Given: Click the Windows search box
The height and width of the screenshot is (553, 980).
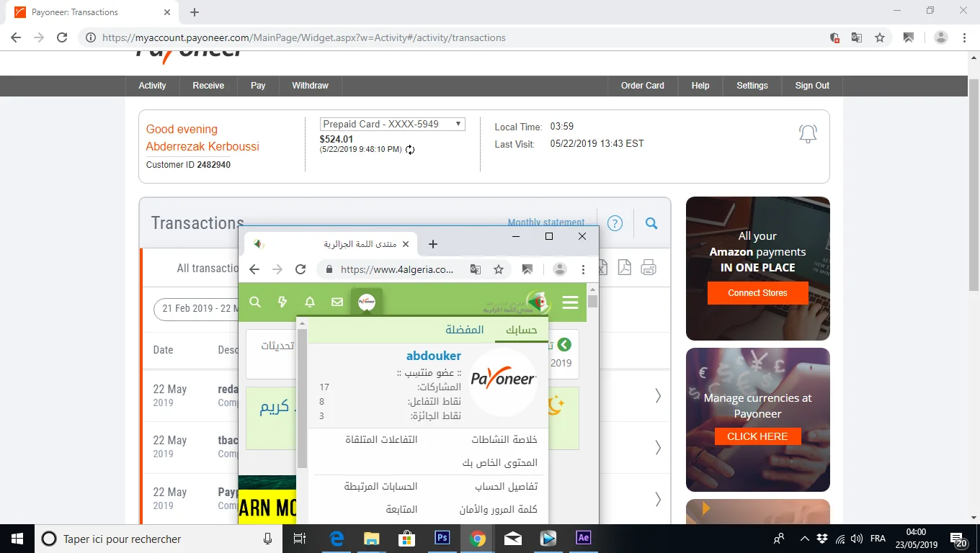Looking at the screenshot, I should pos(159,539).
